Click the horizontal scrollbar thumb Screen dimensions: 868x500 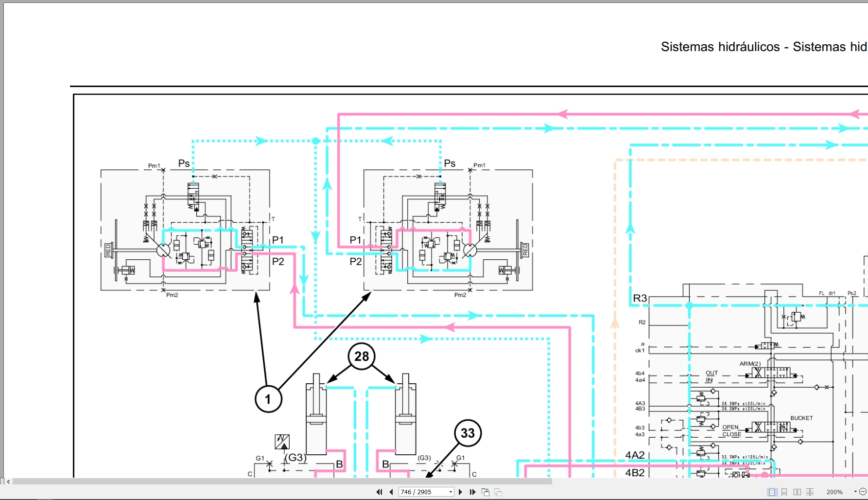pyautogui.click(x=282, y=482)
